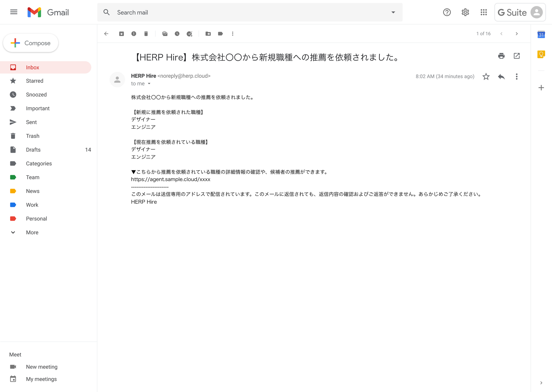The image size is (552, 392).
Task: Open the Drafts folder
Action: tap(33, 150)
